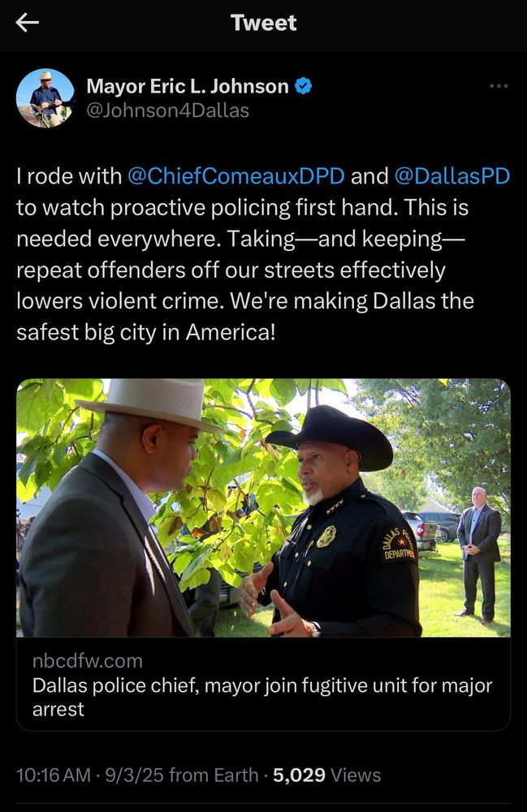This screenshot has width=527, height=812.
Task: Click the suited man standing in photo background
Action: point(479,554)
